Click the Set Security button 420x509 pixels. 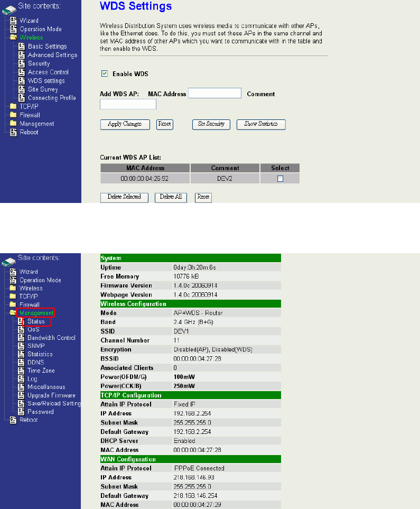click(211, 124)
